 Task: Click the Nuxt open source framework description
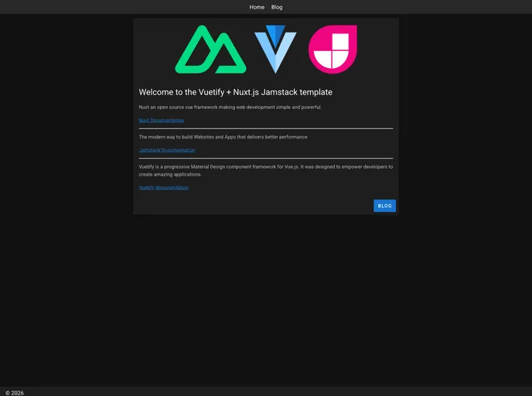pos(230,108)
